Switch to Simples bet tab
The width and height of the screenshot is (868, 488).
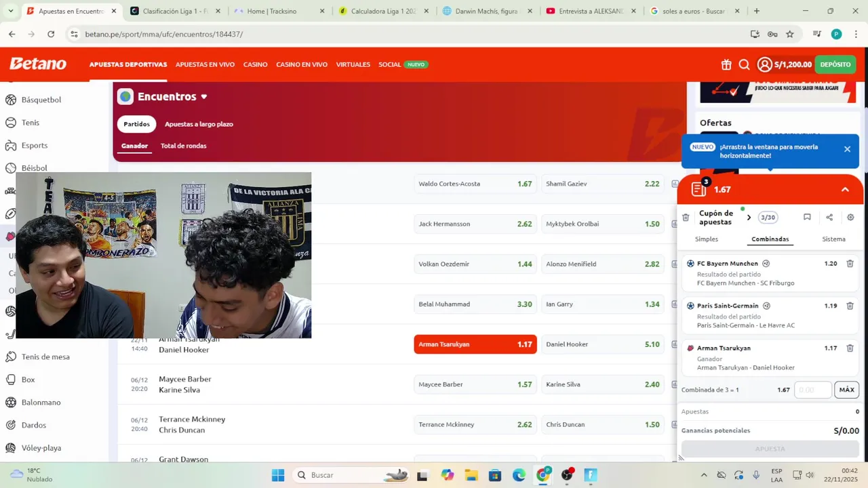[706, 239]
